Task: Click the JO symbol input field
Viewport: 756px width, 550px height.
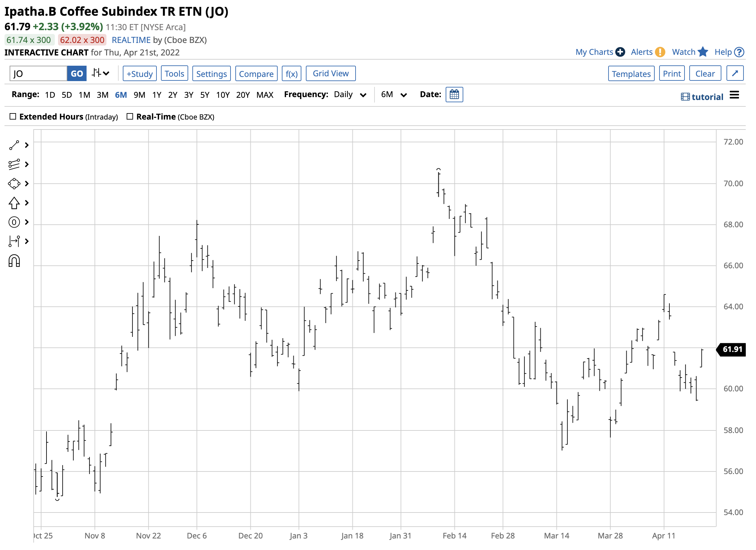Action: click(x=38, y=74)
